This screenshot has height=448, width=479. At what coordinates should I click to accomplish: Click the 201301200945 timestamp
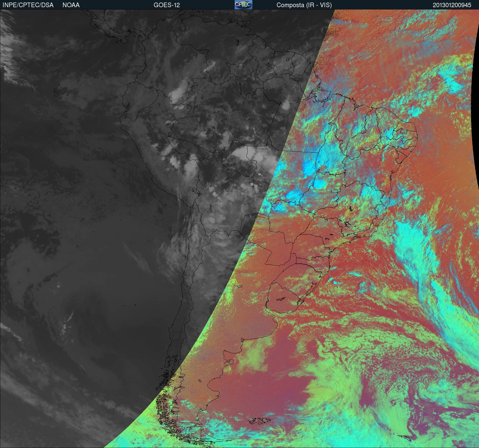(x=452, y=5)
